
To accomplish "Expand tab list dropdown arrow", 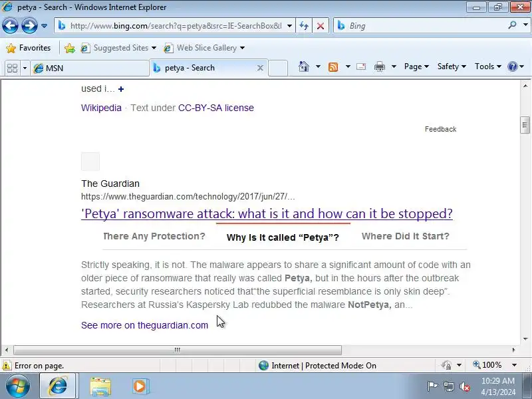I will (25, 68).
